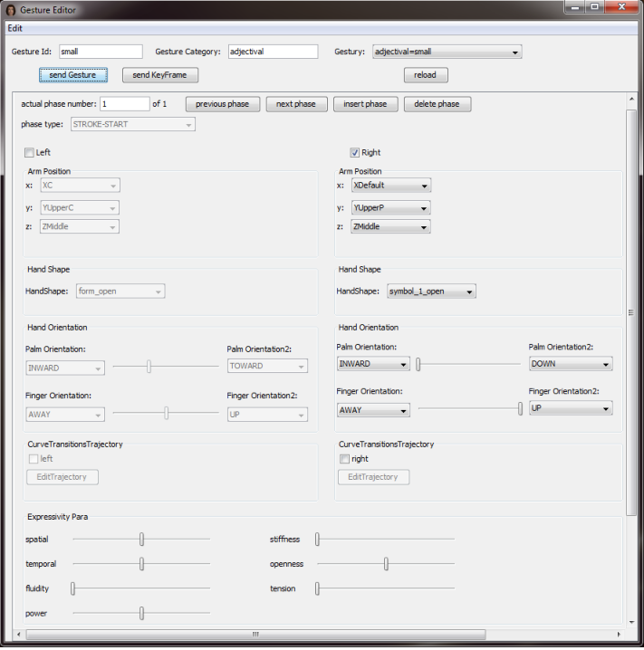Click the vertical scrollbar thumb
The height and width of the screenshot is (650, 644).
point(631,313)
